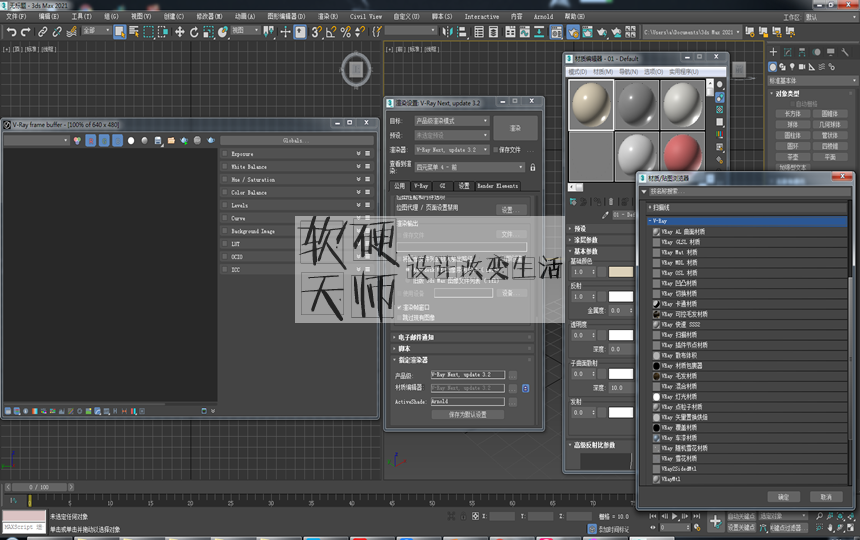This screenshot has width=860, height=540.
Task: Open Render Setup teapot icon
Action: click(x=573, y=32)
